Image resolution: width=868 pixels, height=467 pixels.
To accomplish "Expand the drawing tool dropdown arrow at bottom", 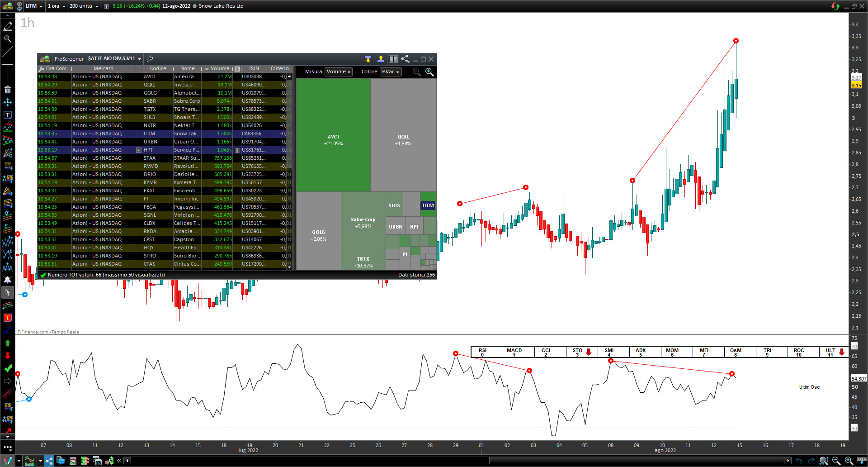I will pos(19,461).
